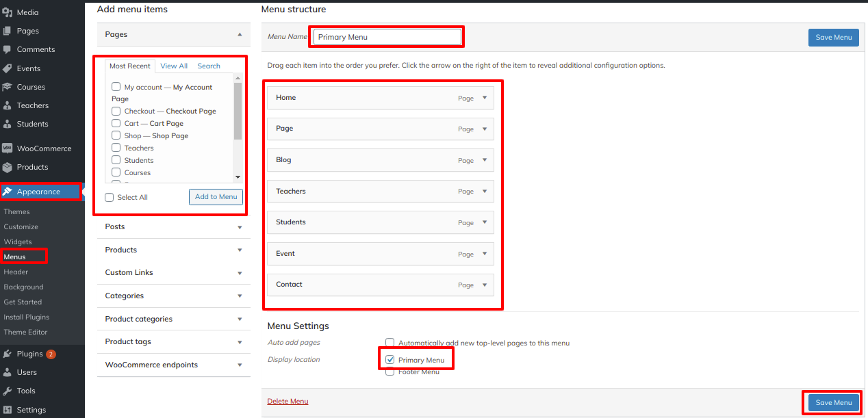
Task: Click the Courses graduation cap icon
Action: [x=8, y=87]
